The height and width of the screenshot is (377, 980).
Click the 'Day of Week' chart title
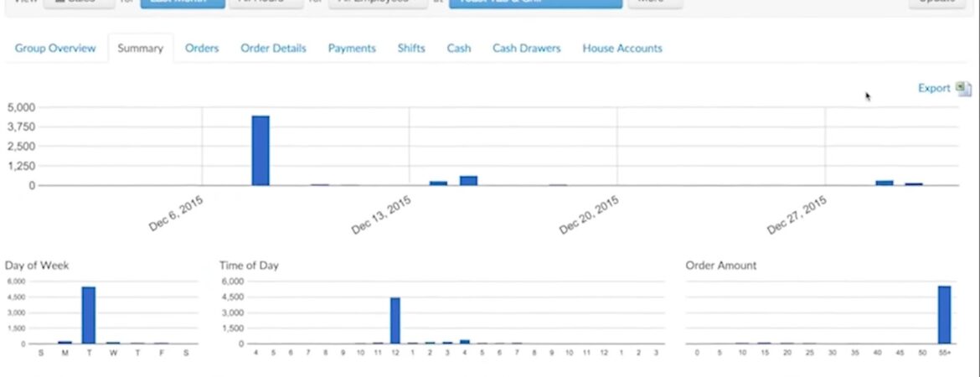[x=37, y=266]
